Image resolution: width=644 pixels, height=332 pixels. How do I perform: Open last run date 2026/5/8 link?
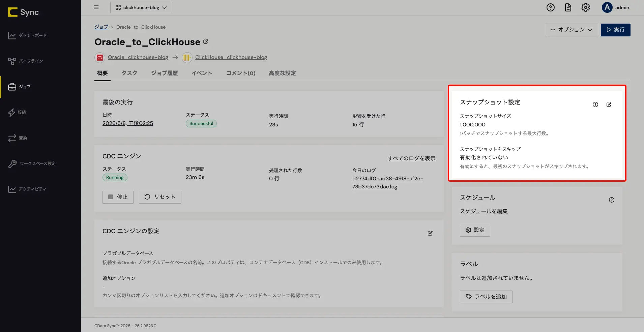tap(128, 123)
